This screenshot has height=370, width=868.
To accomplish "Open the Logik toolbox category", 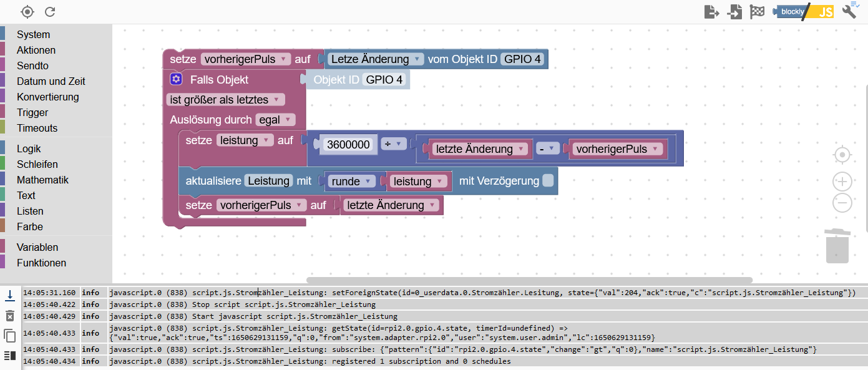I will (29, 148).
